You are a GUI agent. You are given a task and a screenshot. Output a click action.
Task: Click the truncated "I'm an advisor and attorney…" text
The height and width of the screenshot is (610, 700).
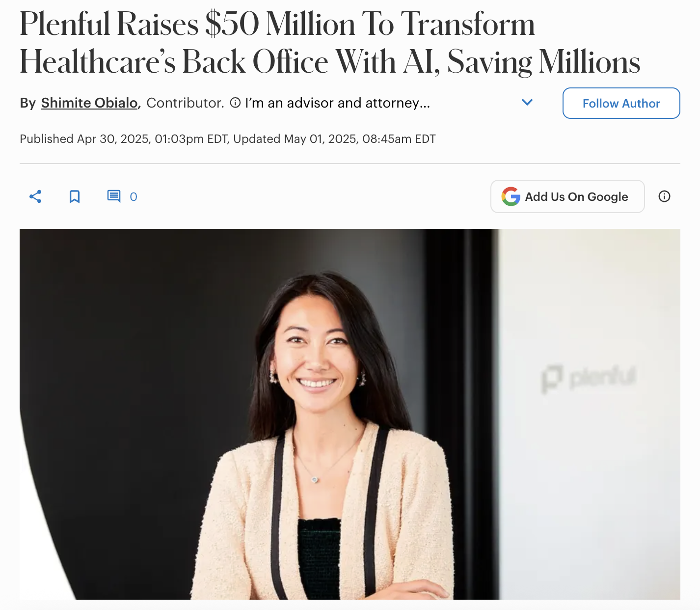tap(337, 103)
